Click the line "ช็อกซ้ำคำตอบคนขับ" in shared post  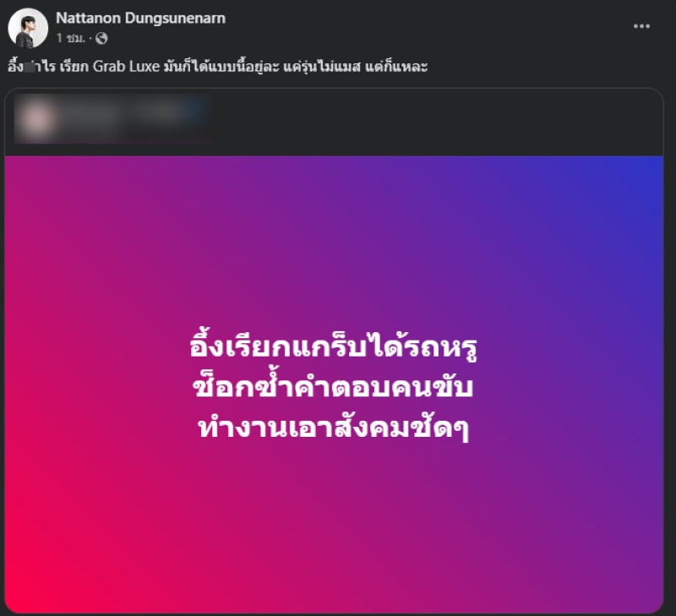pyautogui.click(x=333, y=386)
